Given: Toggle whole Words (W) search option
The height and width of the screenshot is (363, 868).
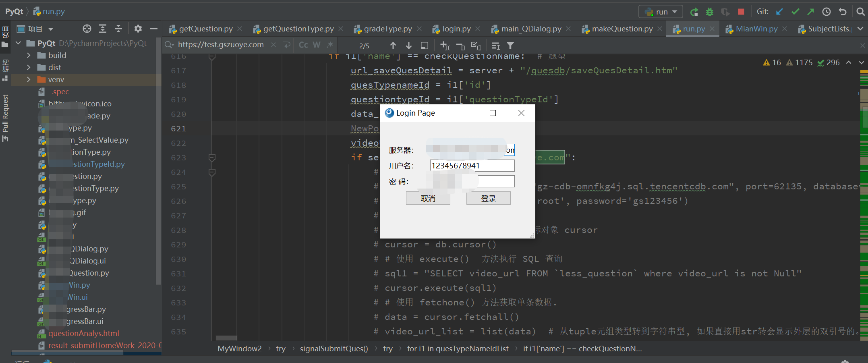Looking at the screenshot, I should 317,45.
